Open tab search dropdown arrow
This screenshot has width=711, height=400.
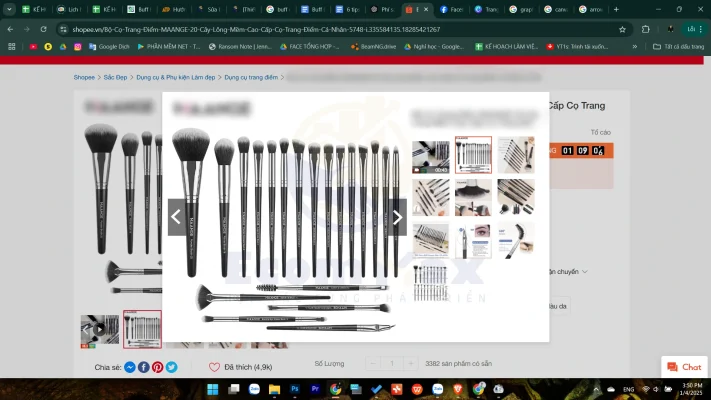click(x=9, y=9)
